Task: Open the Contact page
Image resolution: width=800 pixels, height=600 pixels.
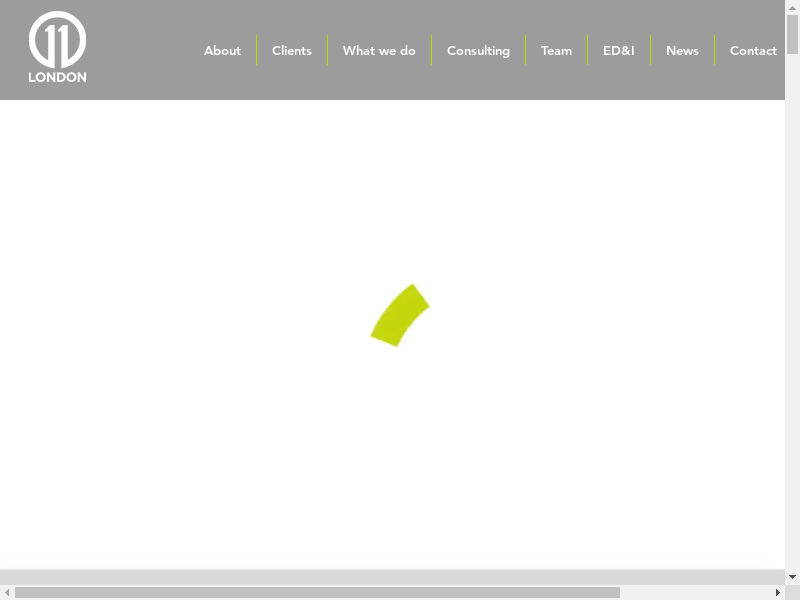Action: click(x=753, y=51)
